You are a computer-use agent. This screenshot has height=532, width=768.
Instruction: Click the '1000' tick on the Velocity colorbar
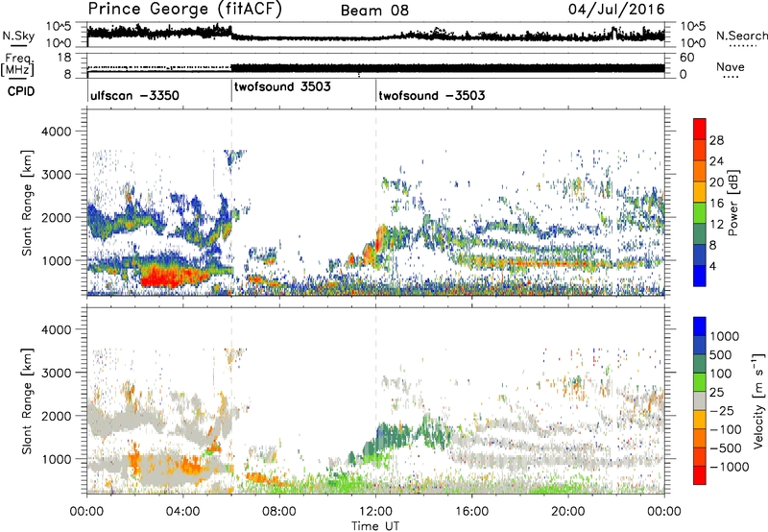pos(724,336)
